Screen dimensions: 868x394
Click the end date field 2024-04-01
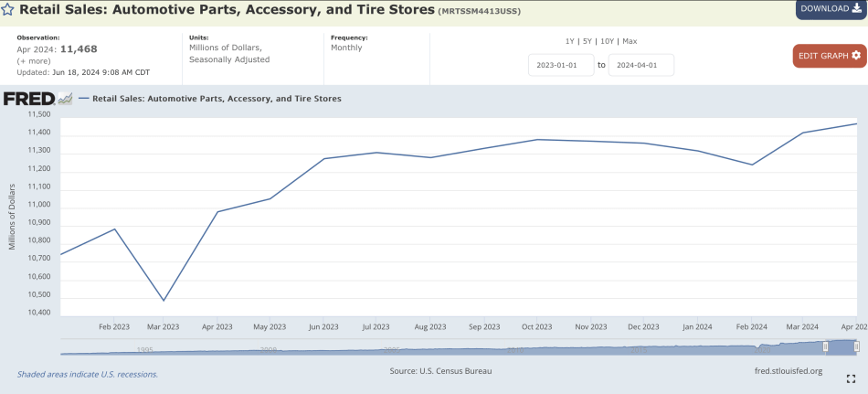pyautogui.click(x=641, y=65)
